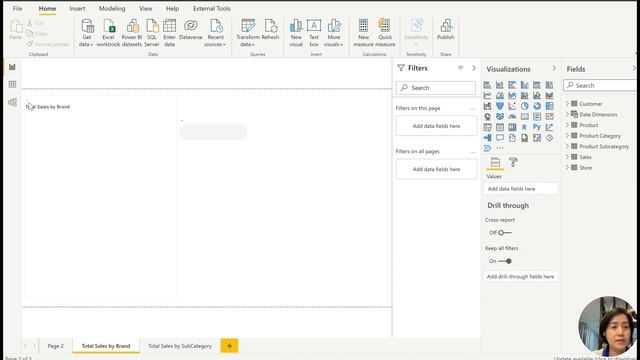Screen dimensions: 640x360
Task: Switch to the Insert ribbon tab
Action: (x=77, y=8)
